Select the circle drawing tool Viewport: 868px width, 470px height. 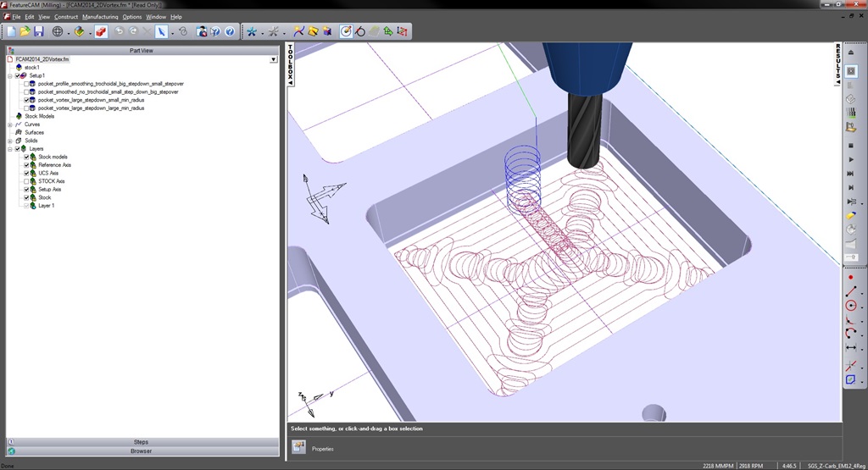tap(850, 306)
